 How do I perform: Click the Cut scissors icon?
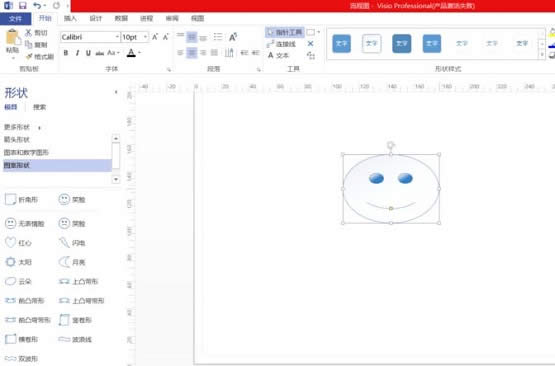(x=28, y=33)
